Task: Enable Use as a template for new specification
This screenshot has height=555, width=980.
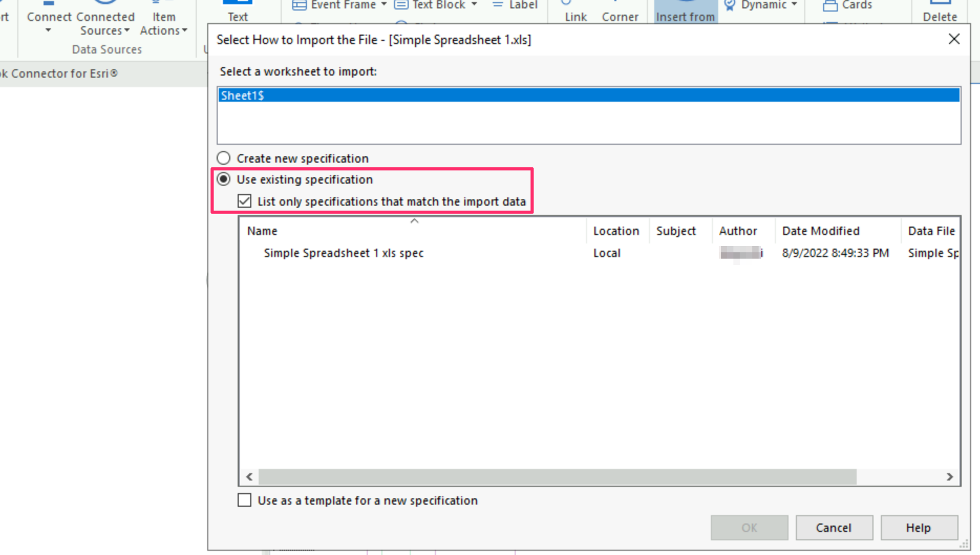Action: pyautogui.click(x=244, y=500)
